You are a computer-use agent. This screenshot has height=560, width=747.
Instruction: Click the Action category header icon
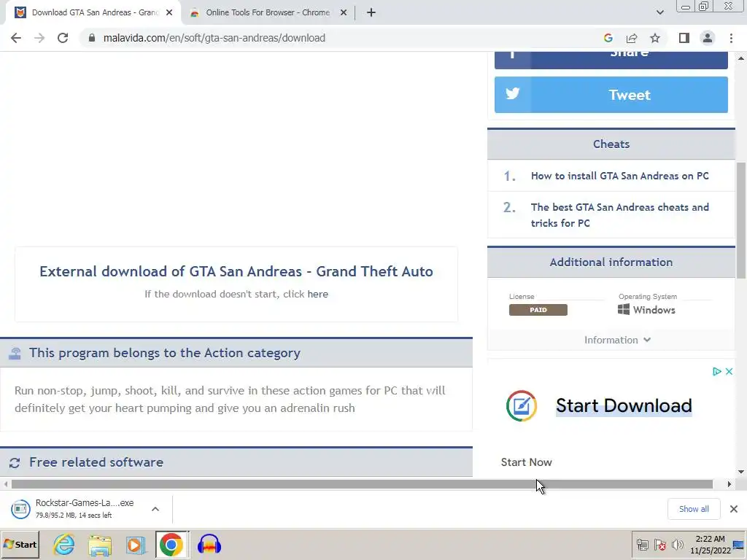click(x=15, y=354)
